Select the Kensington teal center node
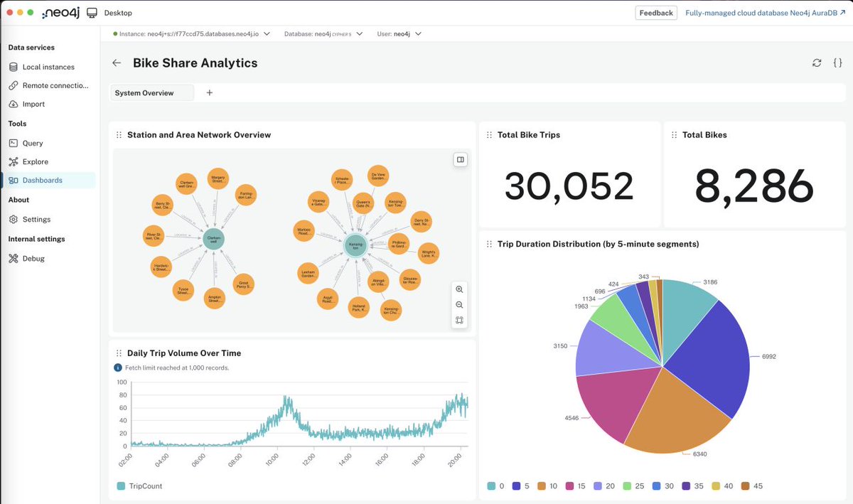 pyautogui.click(x=355, y=246)
